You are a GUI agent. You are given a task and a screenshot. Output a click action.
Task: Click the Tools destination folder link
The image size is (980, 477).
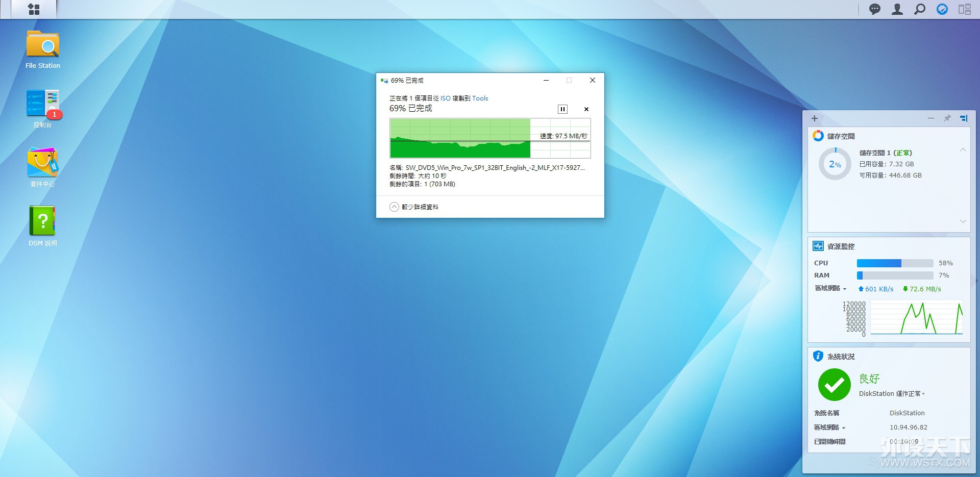480,98
